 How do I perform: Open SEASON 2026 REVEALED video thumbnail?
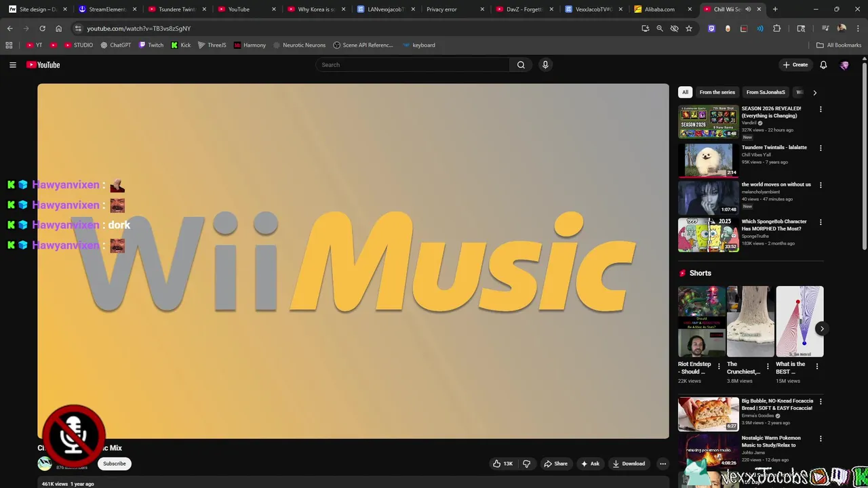[708, 122]
